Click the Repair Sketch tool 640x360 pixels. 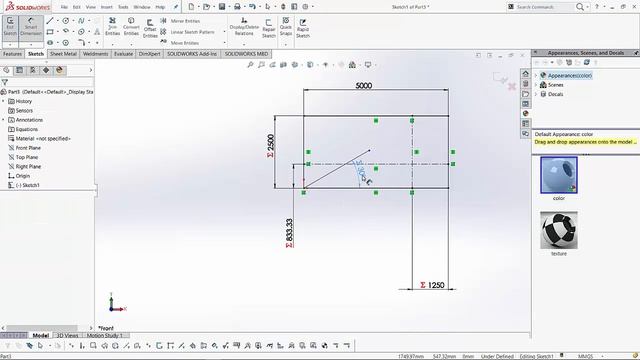click(269, 28)
